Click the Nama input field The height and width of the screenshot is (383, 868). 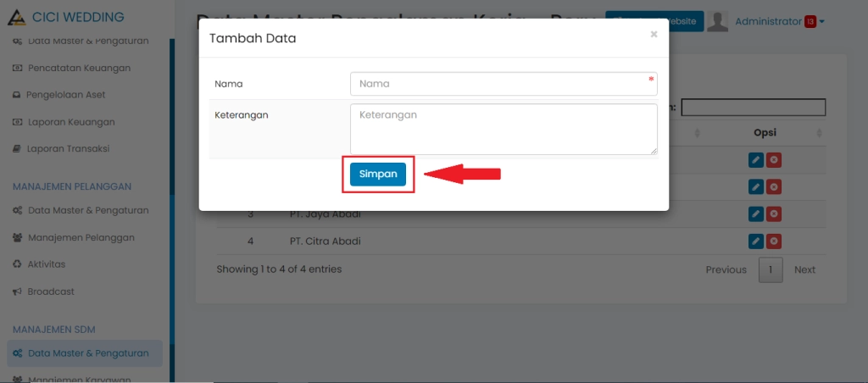coord(504,84)
